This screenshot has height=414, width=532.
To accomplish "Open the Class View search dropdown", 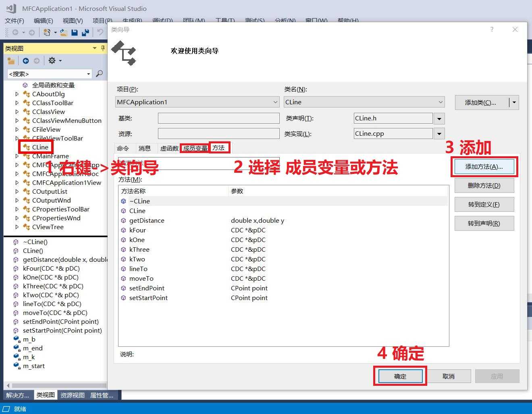I will click(x=88, y=74).
